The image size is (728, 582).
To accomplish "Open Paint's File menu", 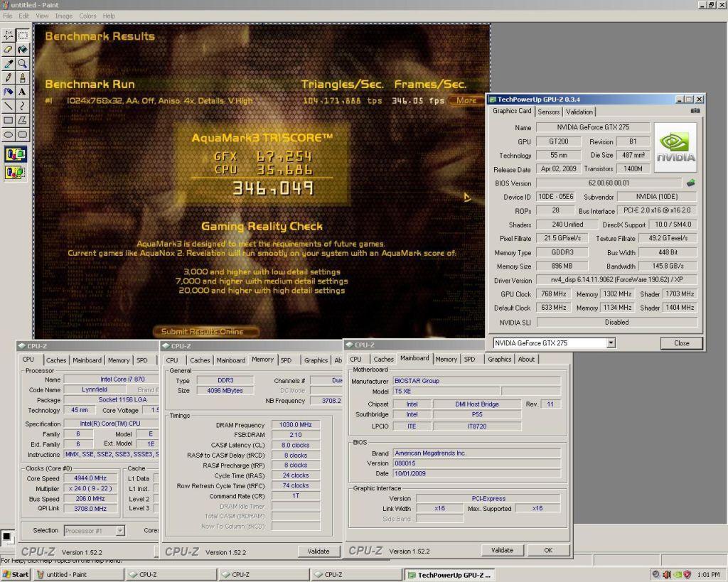I will pyautogui.click(x=7, y=16).
